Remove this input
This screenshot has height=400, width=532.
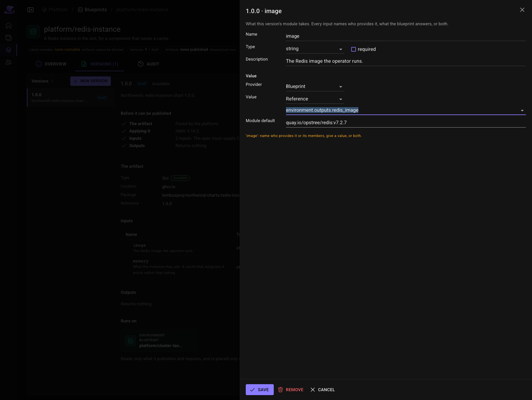[x=291, y=390]
